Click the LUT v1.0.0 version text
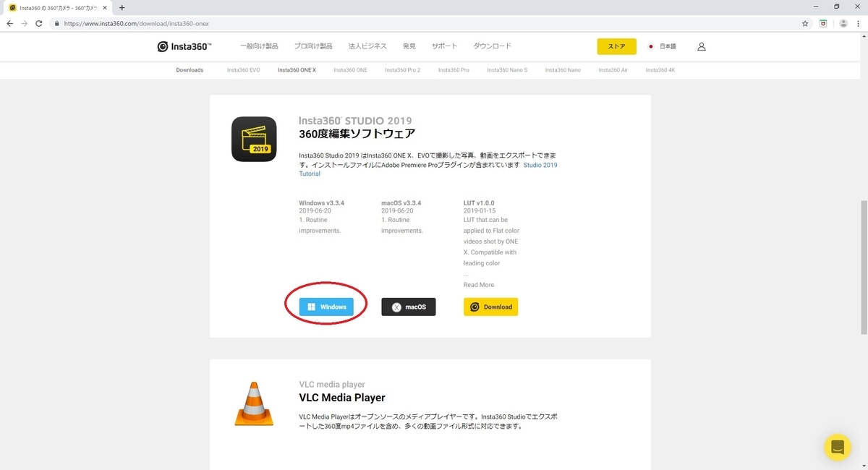Viewport: 868px width, 470px height. pyautogui.click(x=479, y=203)
